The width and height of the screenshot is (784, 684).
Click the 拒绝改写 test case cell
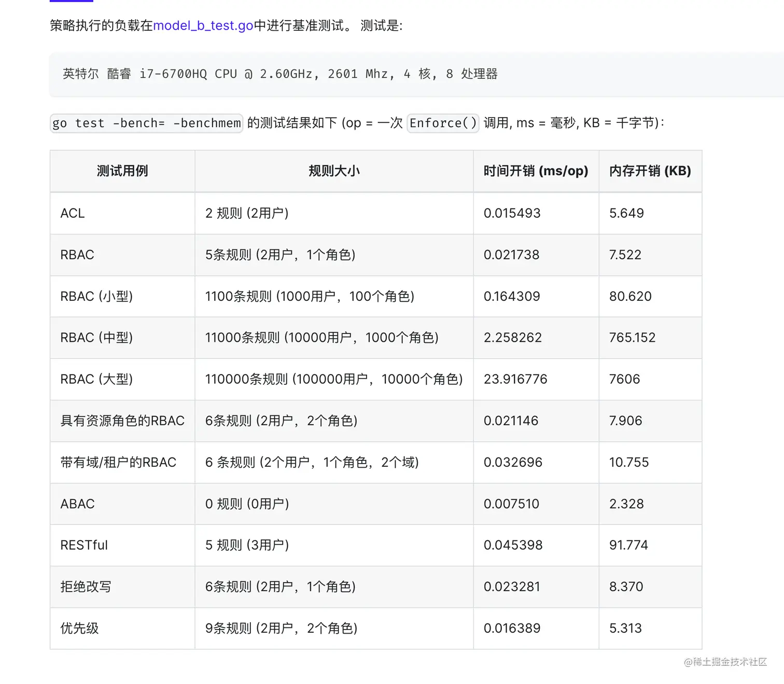(122, 587)
